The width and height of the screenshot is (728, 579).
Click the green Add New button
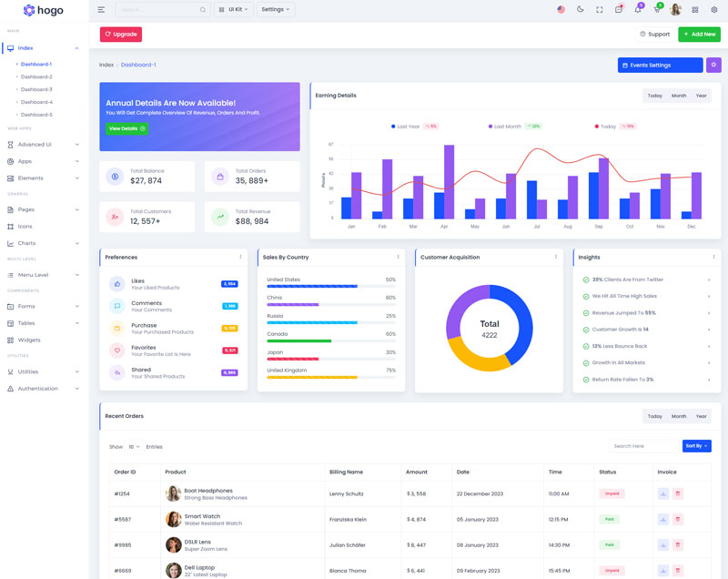[699, 35]
